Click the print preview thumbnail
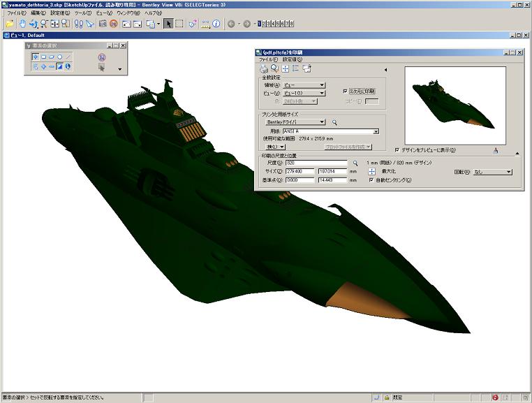The height and width of the screenshot is (403, 532). click(x=455, y=105)
